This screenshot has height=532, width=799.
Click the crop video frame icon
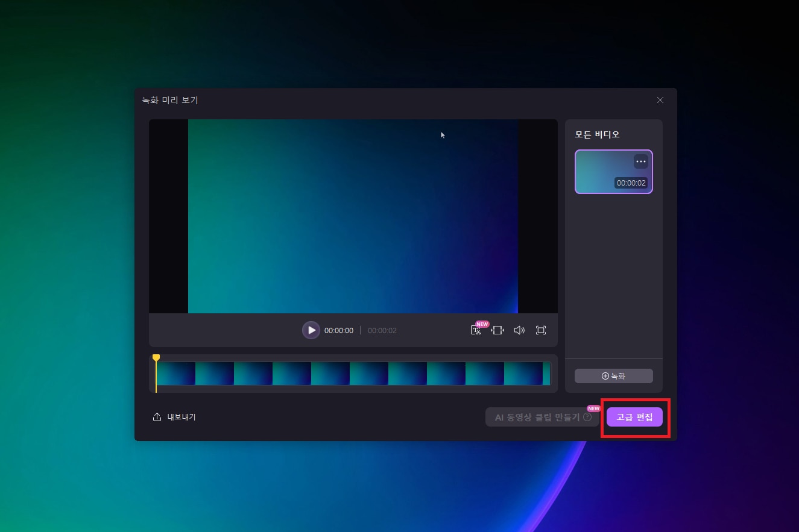click(x=497, y=330)
